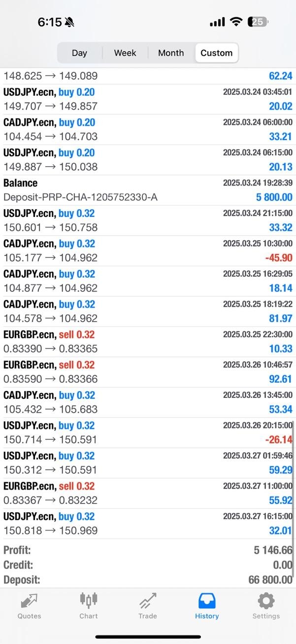Tap the Profit summary total row
296x644 pixels.
[148, 550]
